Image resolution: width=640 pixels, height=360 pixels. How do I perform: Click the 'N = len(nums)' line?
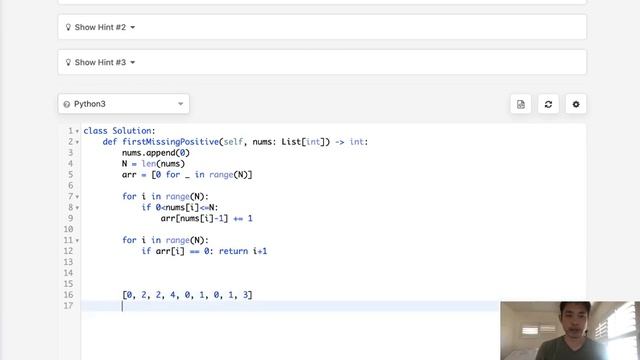pyautogui.click(x=153, y=164)
